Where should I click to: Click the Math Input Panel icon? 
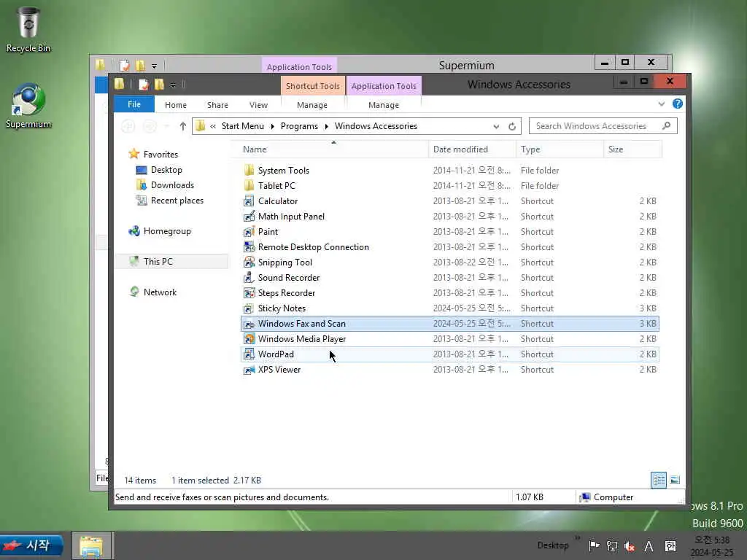click(x=249, y=216)
